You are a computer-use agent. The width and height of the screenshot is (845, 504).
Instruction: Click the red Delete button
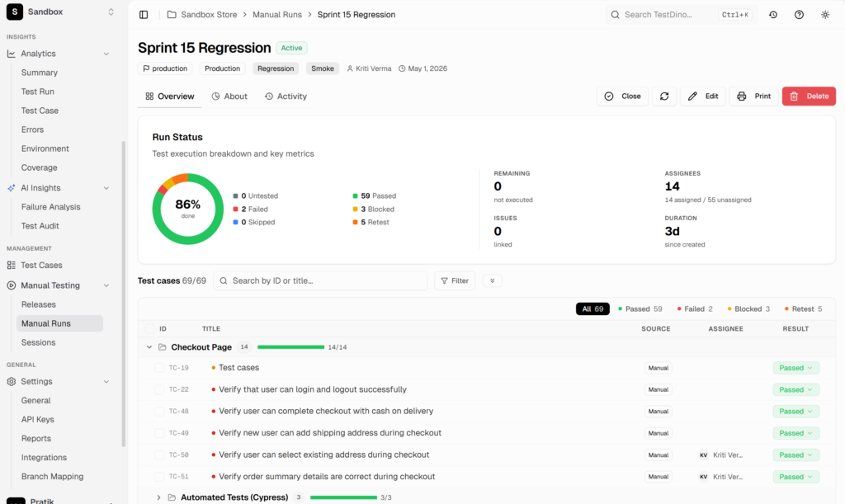pyautogui.click(x=809, y=96)
